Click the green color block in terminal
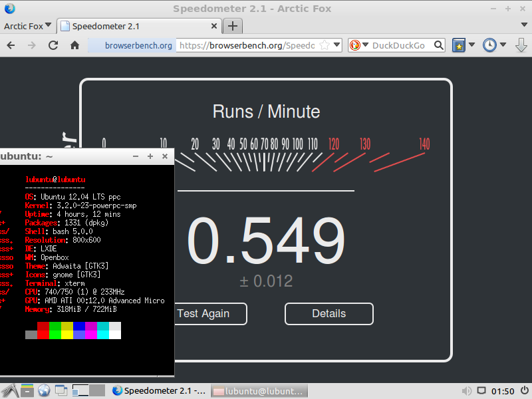This screenshot has height=399, width=532. [x=55, y=331]
